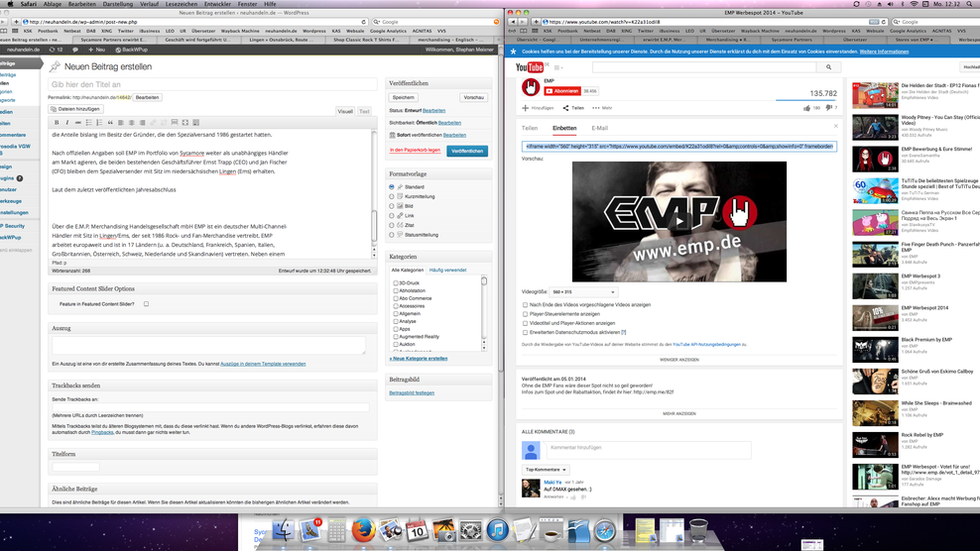Select the iframe embed code field

click(678, 147)
